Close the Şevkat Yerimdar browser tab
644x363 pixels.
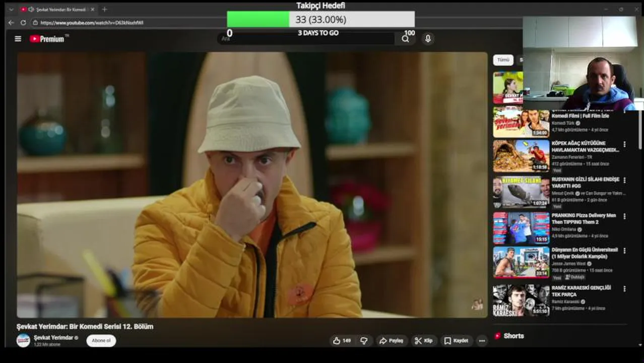pos(92,9)
